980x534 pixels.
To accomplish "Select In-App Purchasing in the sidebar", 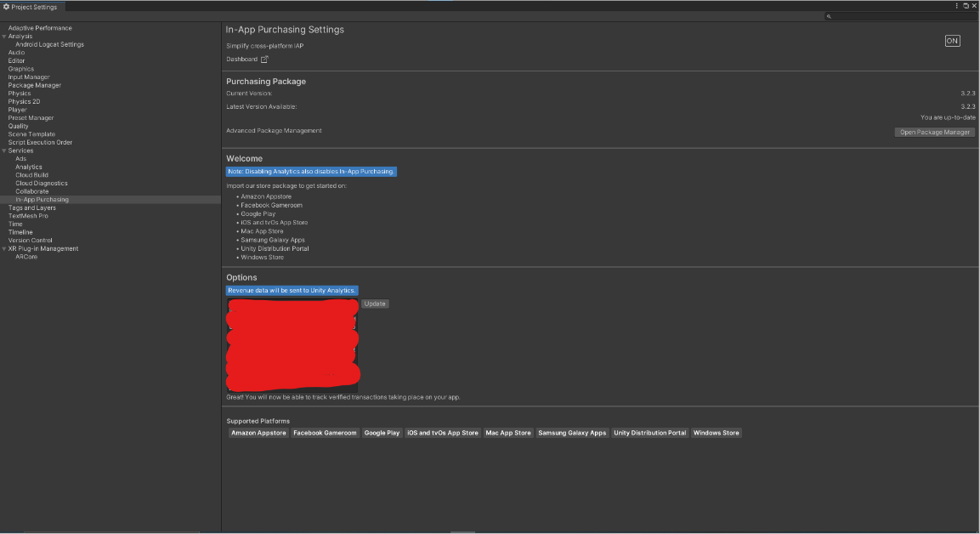I will tap(42, 200).
